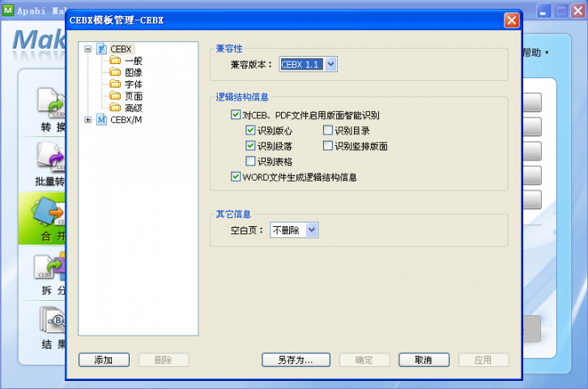Collapse the CEBX tree node
This screenshot has height=389, width=588.
tap(87, 49)
